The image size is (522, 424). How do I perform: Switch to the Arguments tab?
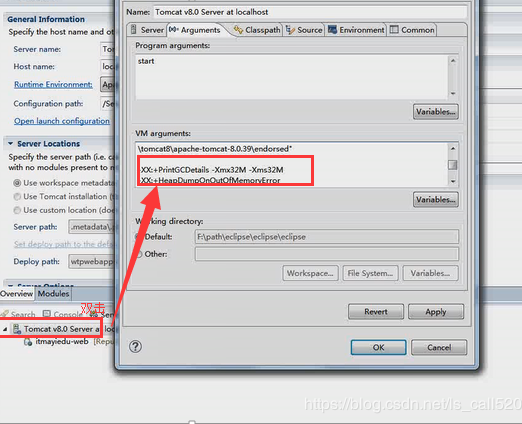click(196, 30)
